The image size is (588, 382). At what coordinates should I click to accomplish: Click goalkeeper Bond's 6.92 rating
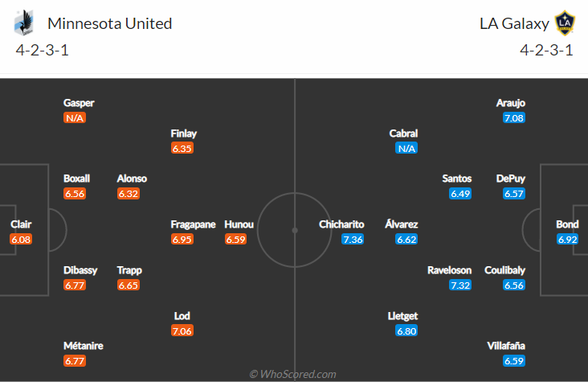click(567, 240)
